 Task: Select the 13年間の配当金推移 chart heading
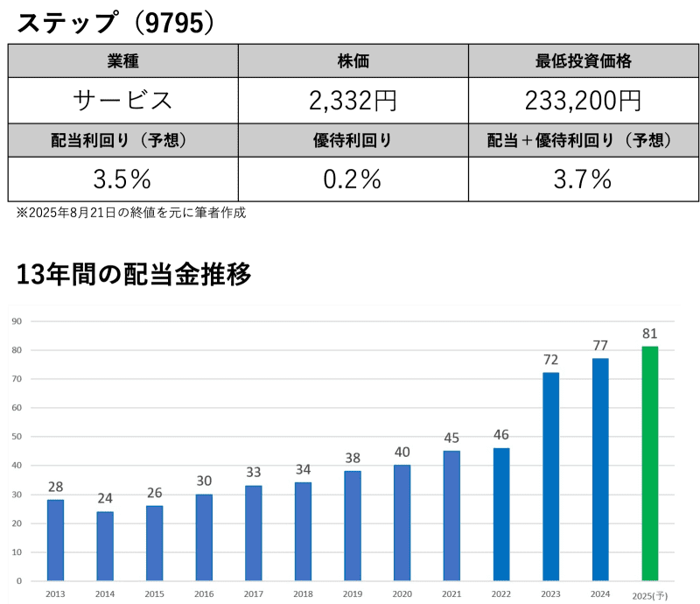134,275
